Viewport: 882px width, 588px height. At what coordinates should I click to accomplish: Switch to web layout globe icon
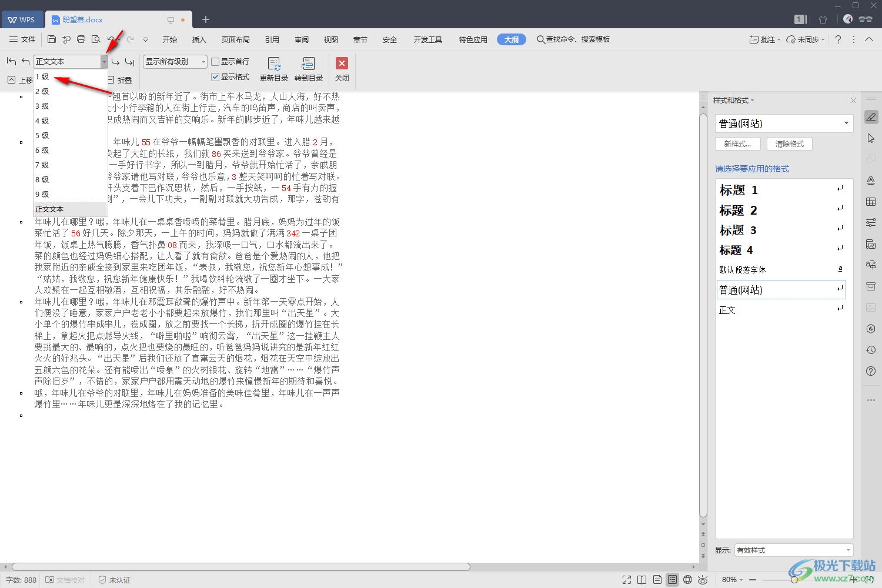tap(687, 580)
